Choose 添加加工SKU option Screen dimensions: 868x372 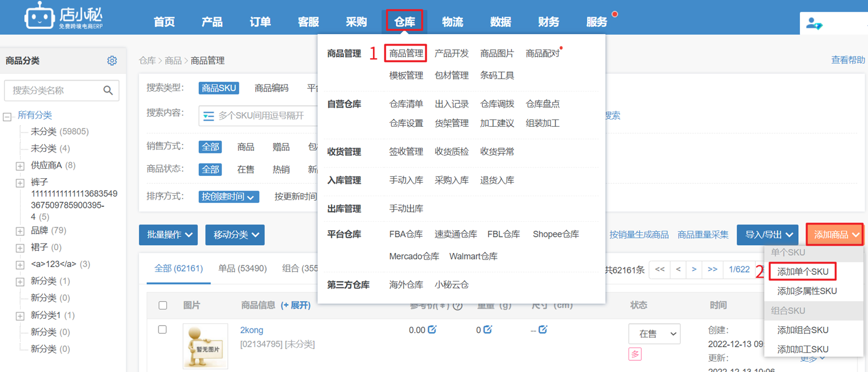803,349
